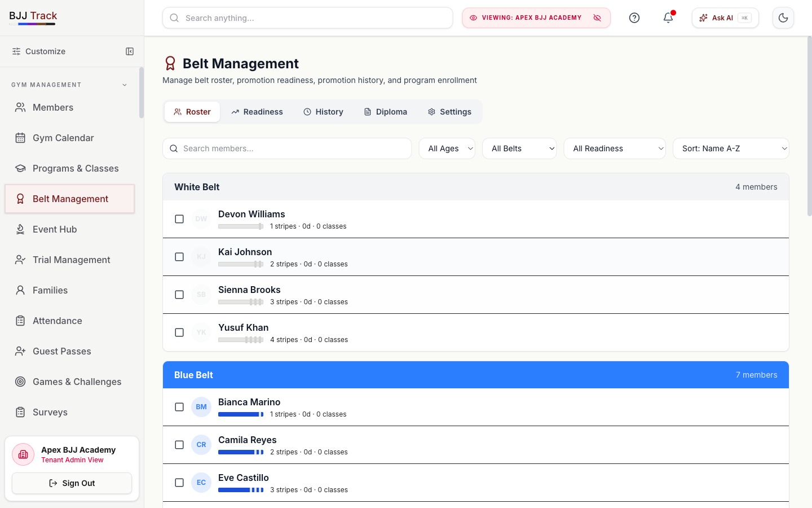This screenshot has width=812, height=508.
Task: Click the Gym Calendar icon
Action: pos(20,138)
